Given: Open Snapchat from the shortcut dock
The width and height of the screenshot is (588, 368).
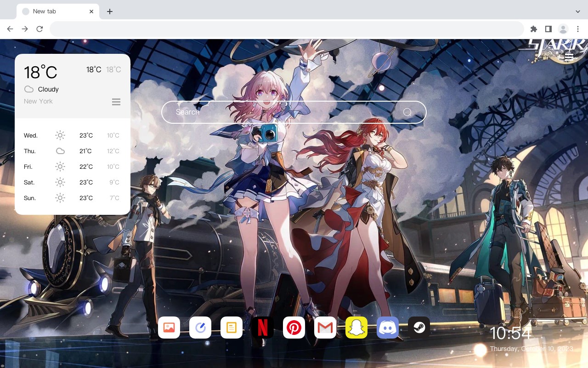Looking at the screenshot, I should pyautogui.click(x=356, y=328).
